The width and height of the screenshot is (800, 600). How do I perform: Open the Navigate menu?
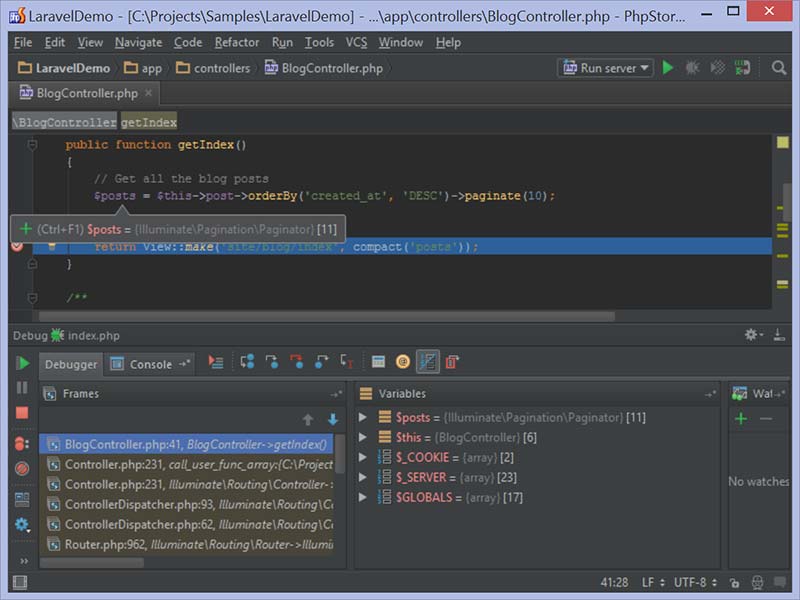(138, 42)
